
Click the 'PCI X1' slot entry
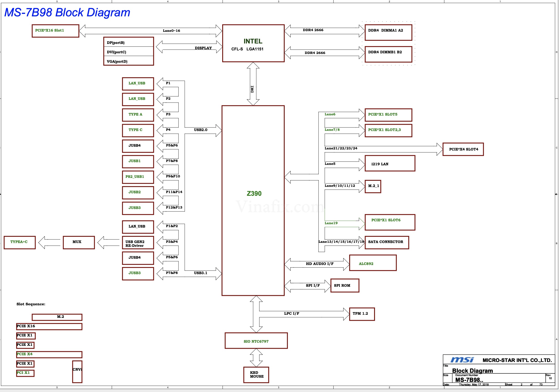click(x=25, y=373)
